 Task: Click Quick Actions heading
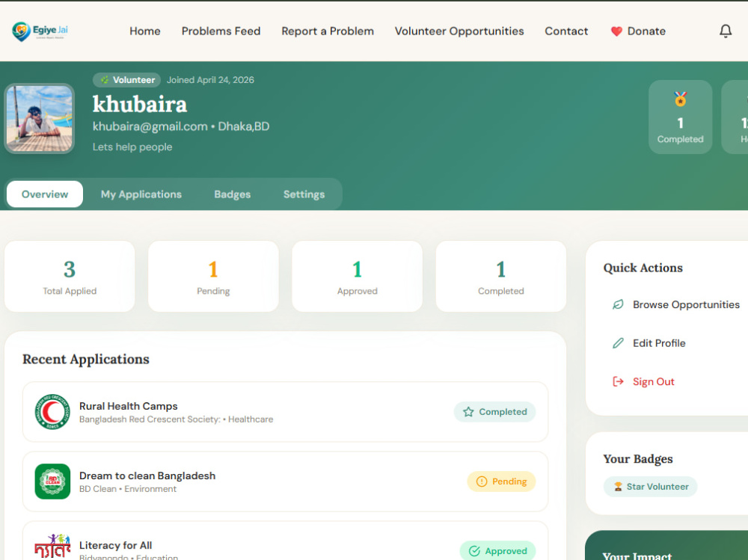point(643,268)
